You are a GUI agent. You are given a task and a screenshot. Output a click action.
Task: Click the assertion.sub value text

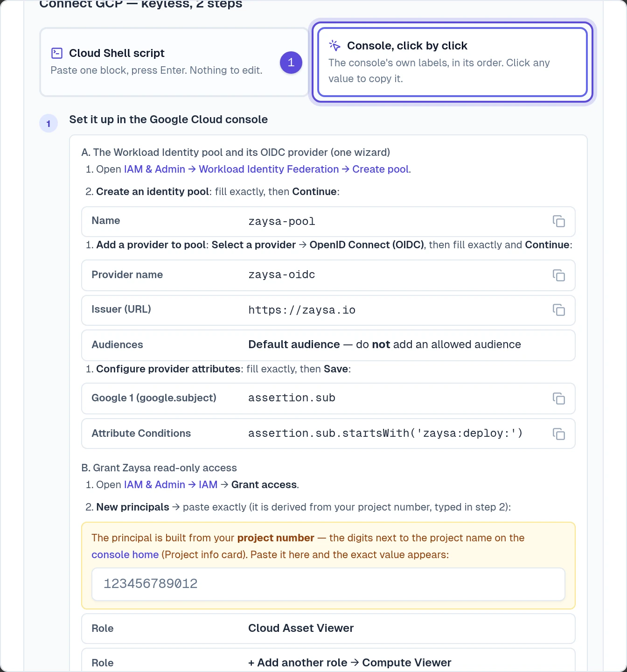point(292,398)
